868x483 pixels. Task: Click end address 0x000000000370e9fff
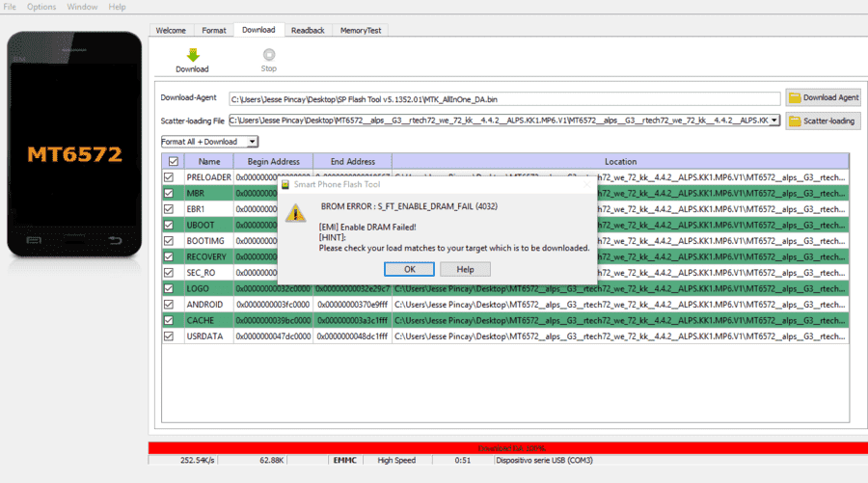[x=353, y=305]
